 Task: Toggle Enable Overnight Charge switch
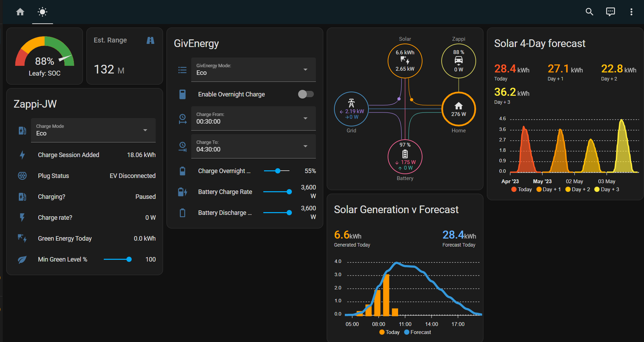coord(306,94)
